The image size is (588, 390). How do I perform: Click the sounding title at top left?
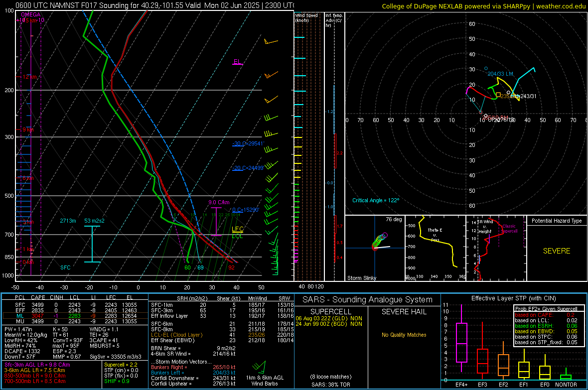coord(154,5)
